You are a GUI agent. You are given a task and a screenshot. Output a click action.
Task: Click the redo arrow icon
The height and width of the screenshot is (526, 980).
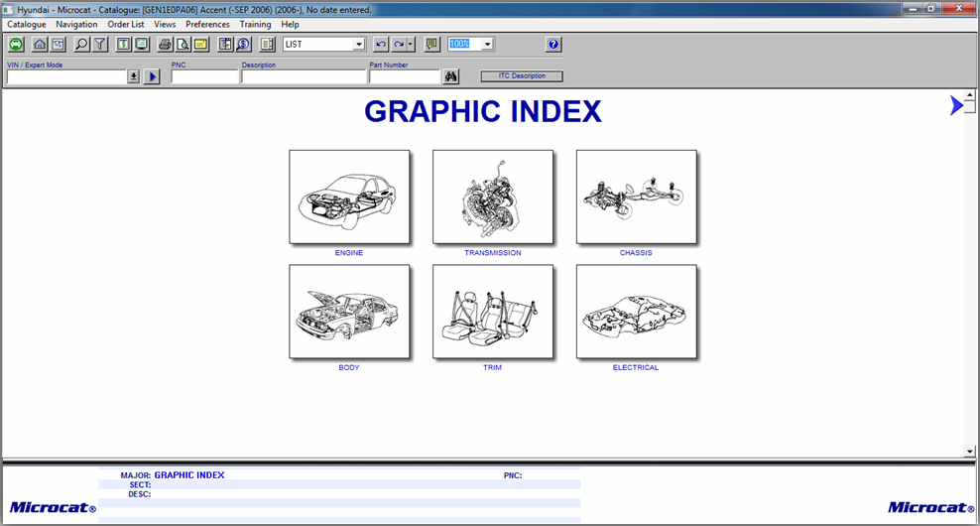click(399, 45)
